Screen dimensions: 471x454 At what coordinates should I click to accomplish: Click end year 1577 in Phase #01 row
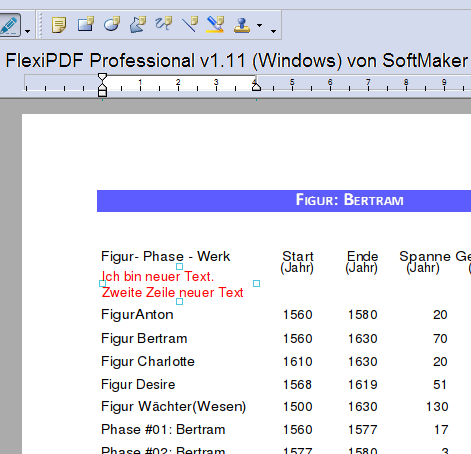tap(362, 430)
